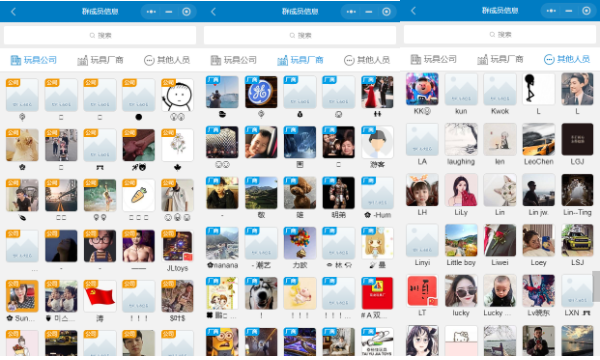The image size is (600, 360).
Task: Select the blue highlighted 玩具厂商 tab
Action: pos(300,60)
